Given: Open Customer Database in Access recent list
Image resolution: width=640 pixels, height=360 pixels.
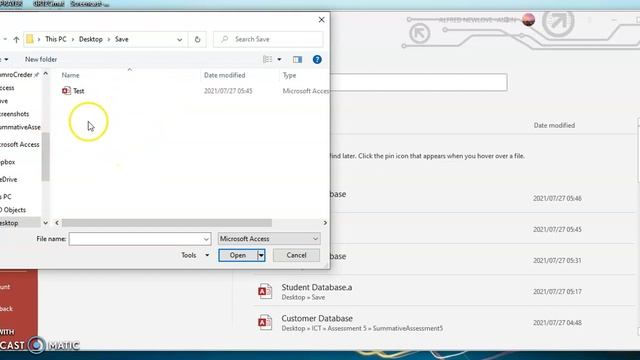Looking at the screenshot, I should coord(317,318).
